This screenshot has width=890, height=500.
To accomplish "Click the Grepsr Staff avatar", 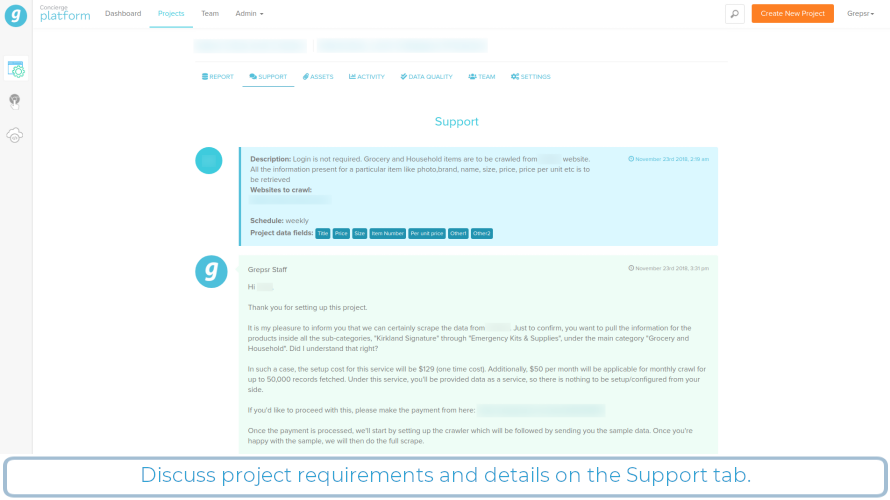I will point(211,271).
